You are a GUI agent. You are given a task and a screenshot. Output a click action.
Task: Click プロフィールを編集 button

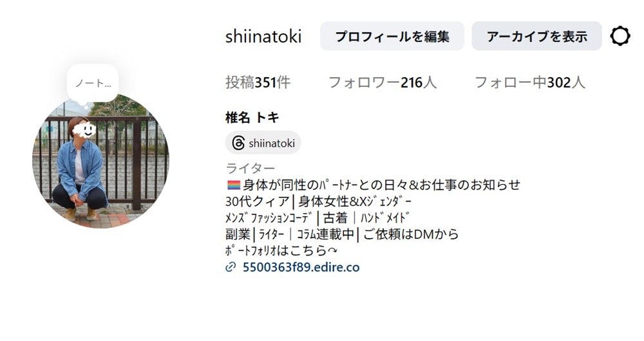392,36
